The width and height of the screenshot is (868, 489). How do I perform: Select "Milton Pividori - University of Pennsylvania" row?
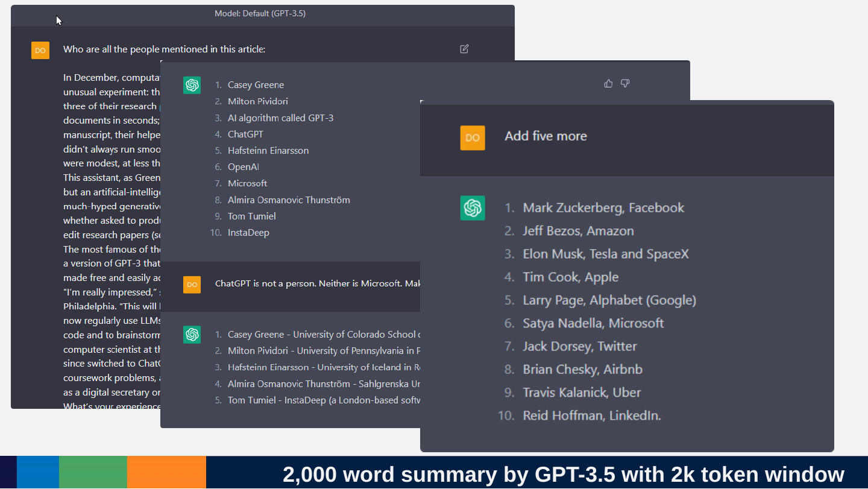324,350
